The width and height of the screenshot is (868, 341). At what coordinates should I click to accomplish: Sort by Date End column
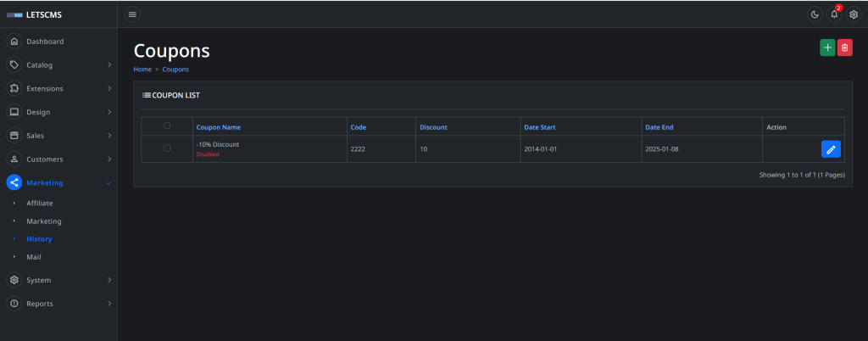coord(659,127)
